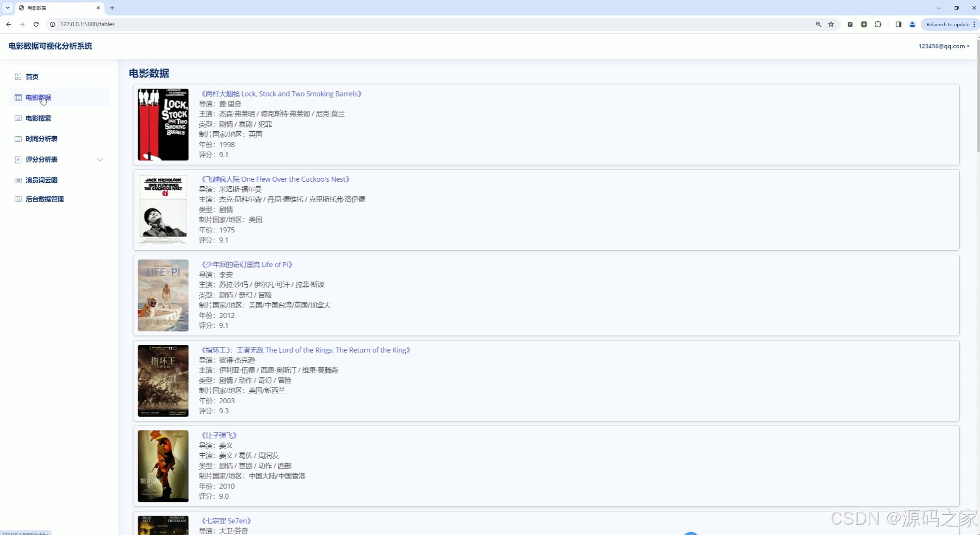
Task: Toggle the browser side panel icon
Action: 898,24
